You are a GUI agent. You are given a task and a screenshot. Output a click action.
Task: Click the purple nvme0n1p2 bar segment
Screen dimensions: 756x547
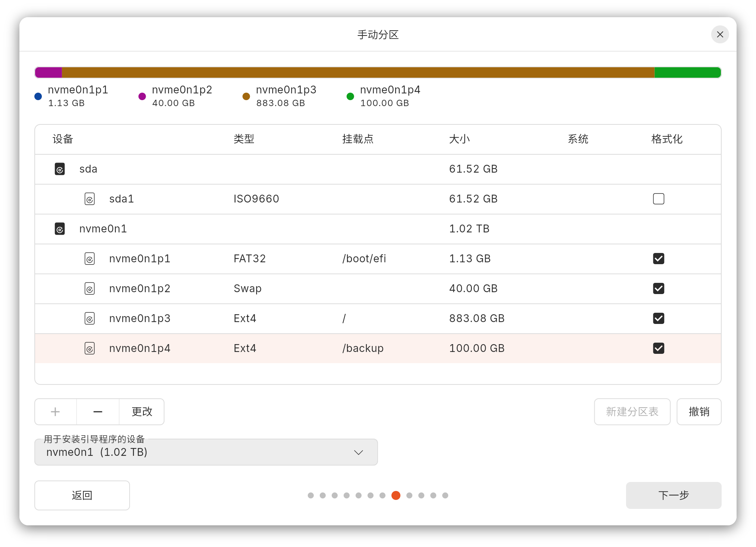tap(49, 72)
